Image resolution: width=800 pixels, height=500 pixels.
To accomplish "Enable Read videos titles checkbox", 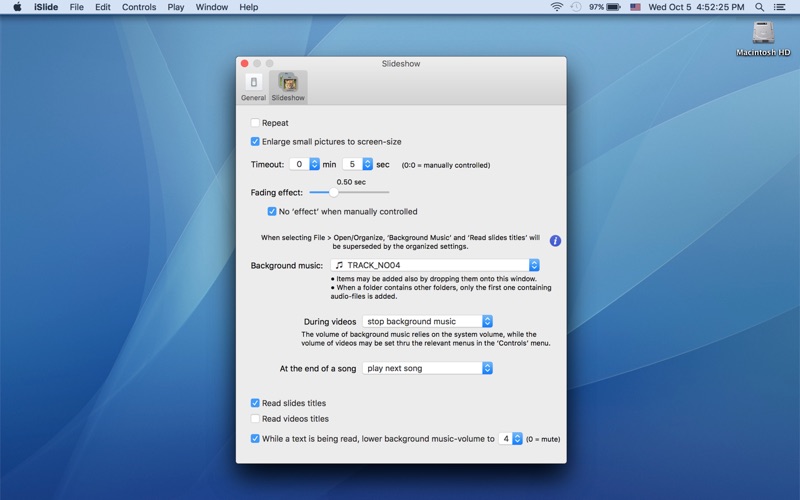I will [255, 419].
